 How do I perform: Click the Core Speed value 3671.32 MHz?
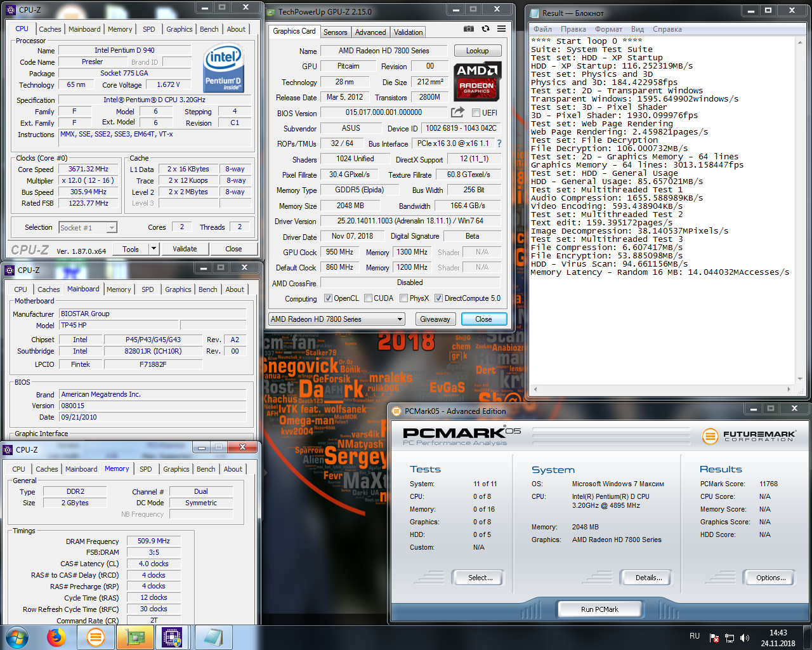[88, 169]
